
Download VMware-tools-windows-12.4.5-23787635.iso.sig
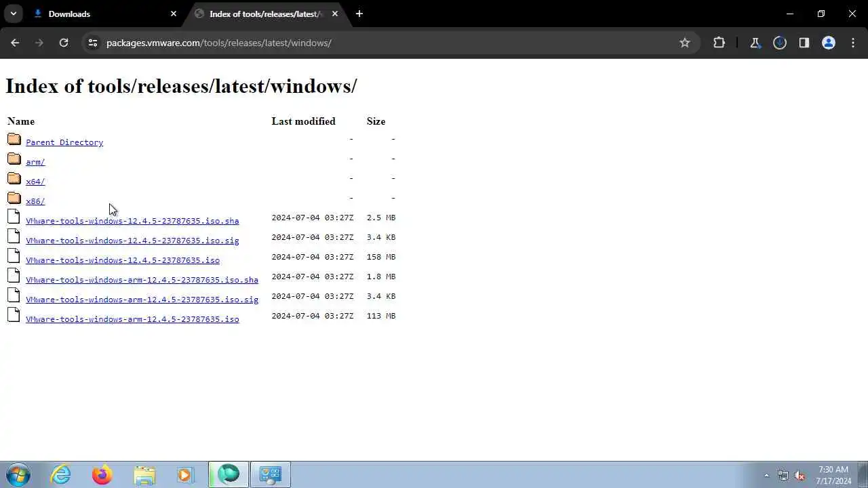(132, 241)
